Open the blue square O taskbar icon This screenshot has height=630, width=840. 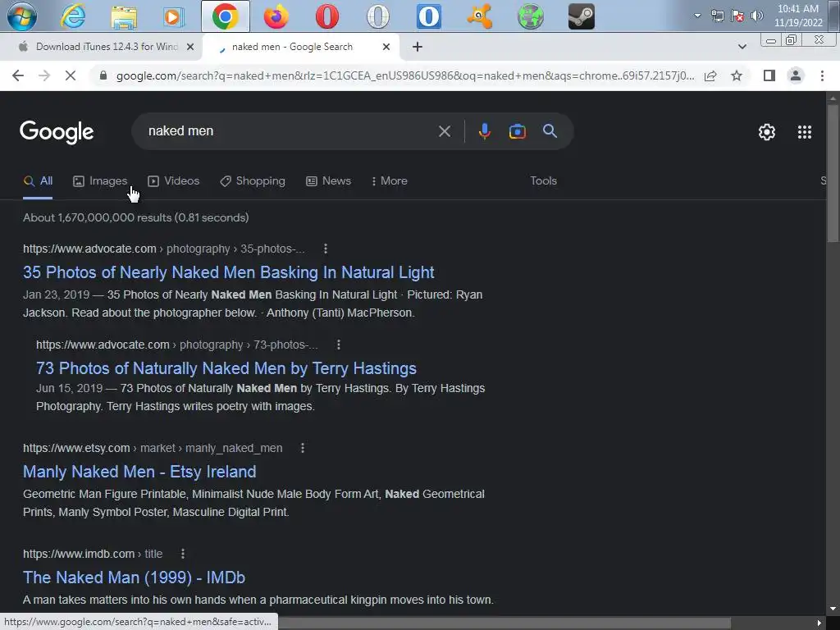coord(429,16)
